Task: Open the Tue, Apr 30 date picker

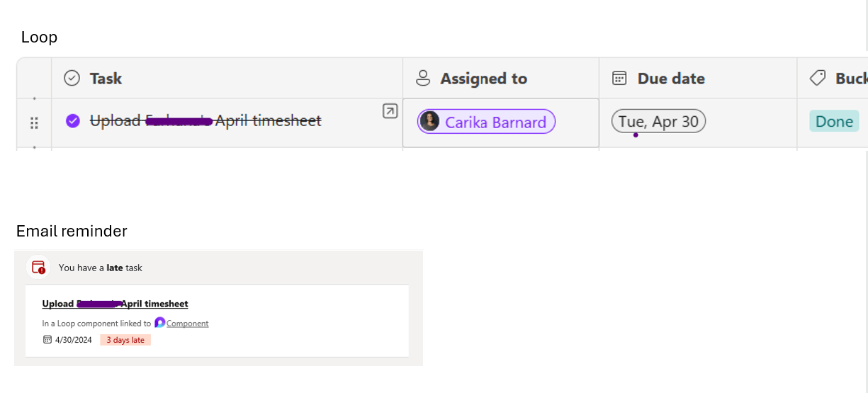Action: pos(658,122)
